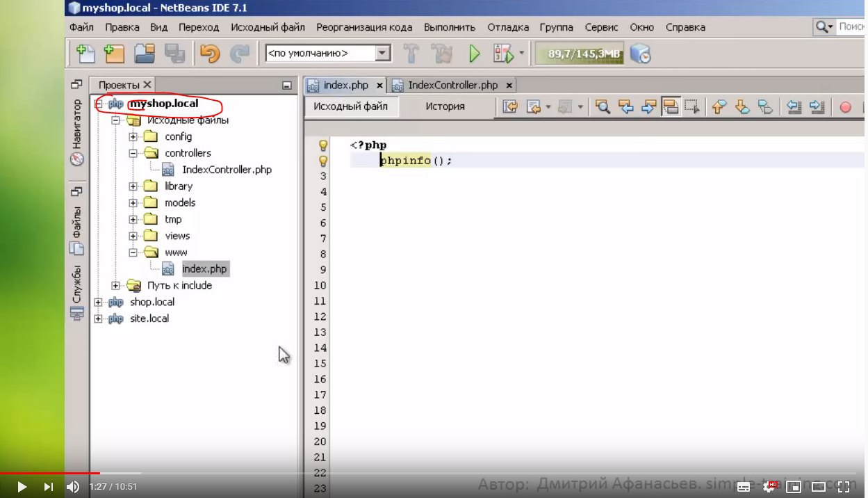Open the 'Реорганизация кода' menu
This screenshot has width=868, height=498.
(x=364, y=27)
